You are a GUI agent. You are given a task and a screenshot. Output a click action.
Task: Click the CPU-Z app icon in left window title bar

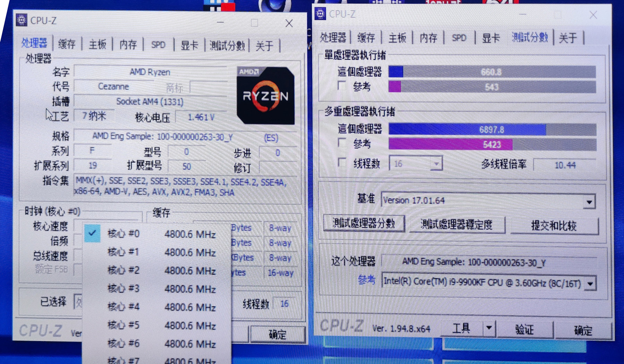21,20
